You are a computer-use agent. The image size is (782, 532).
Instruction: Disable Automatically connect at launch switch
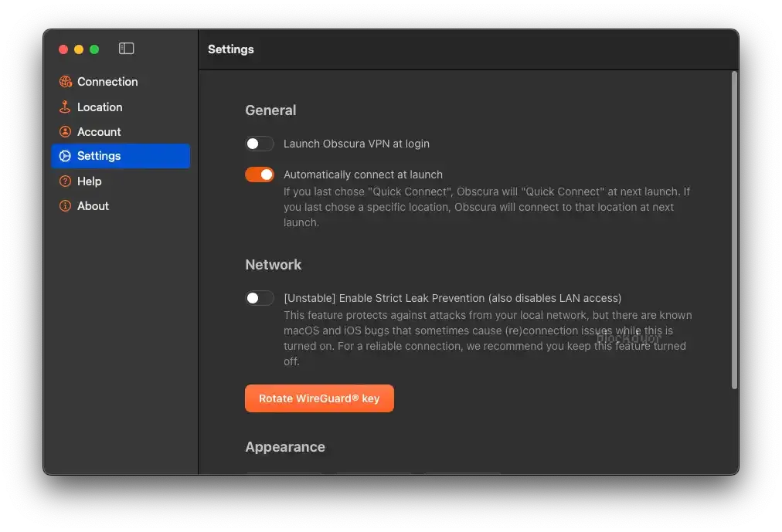[260, 175]
